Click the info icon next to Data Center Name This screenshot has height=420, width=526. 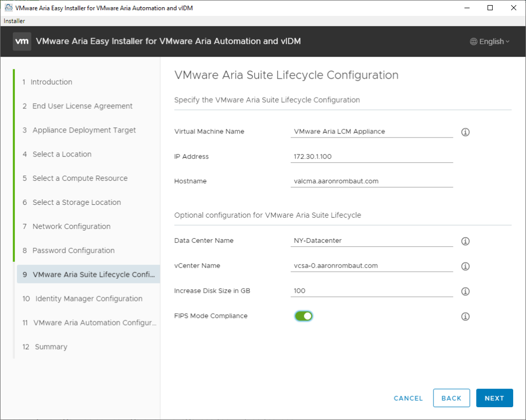pyautogui.click(x=465, y=241)
